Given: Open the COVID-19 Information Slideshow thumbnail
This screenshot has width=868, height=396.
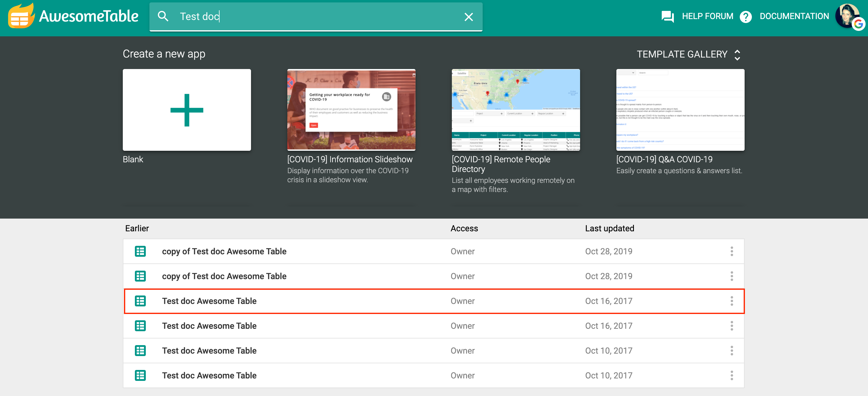Looking at the screenshot, I should [x=351, y=110].
